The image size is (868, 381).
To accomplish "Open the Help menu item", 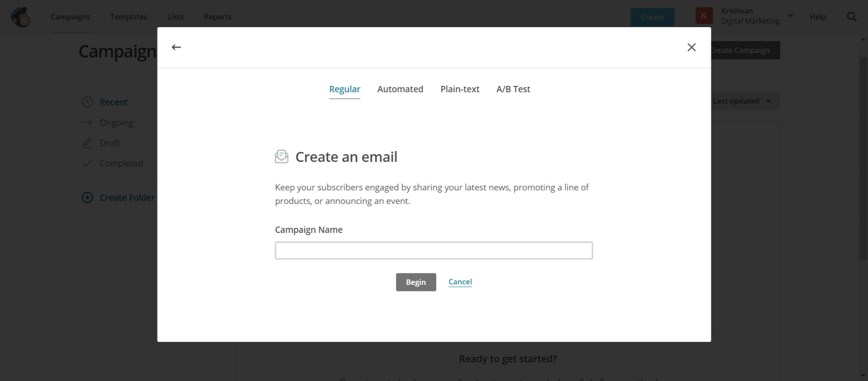I will (818, 17).
